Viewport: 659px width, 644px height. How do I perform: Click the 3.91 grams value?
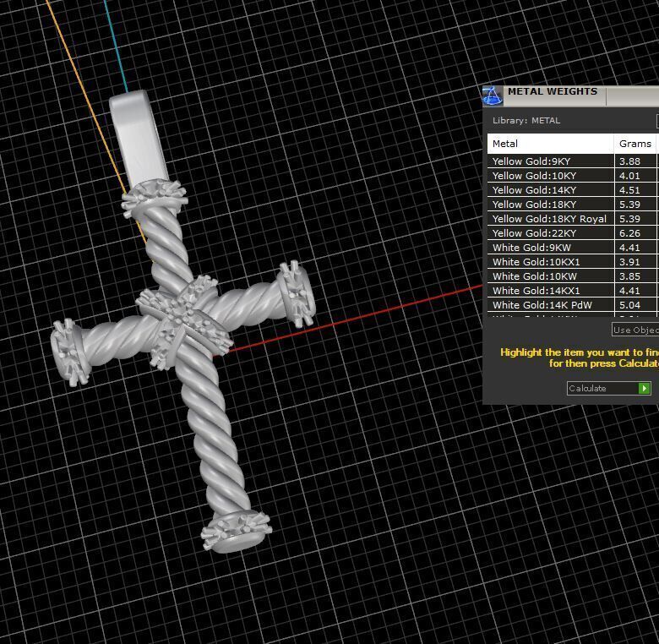click(x=629, y=262)
